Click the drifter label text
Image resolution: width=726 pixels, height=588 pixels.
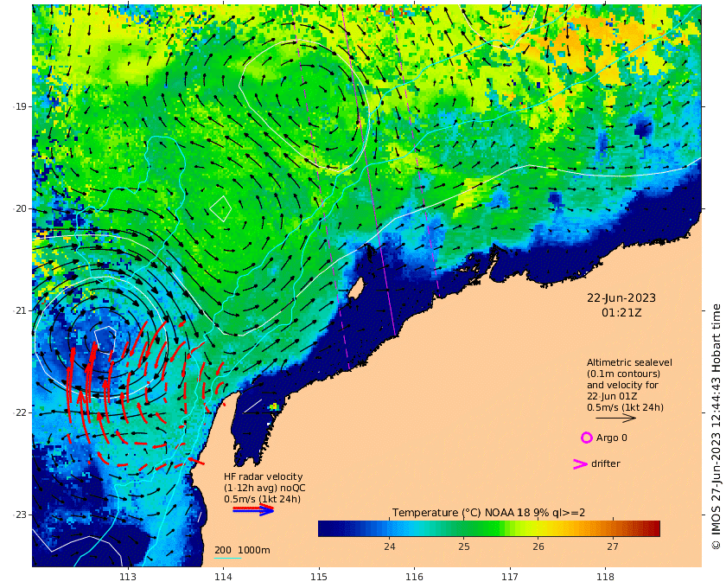point(606,463)
